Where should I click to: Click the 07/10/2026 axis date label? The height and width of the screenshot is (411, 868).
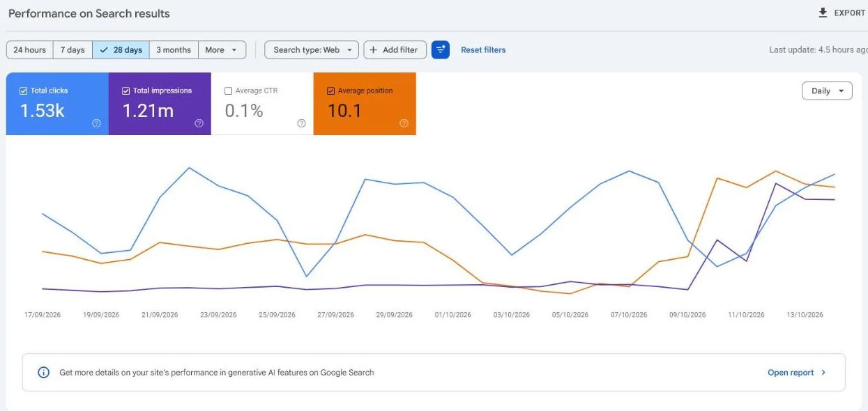pyautogui.click(x=629, y=315)
